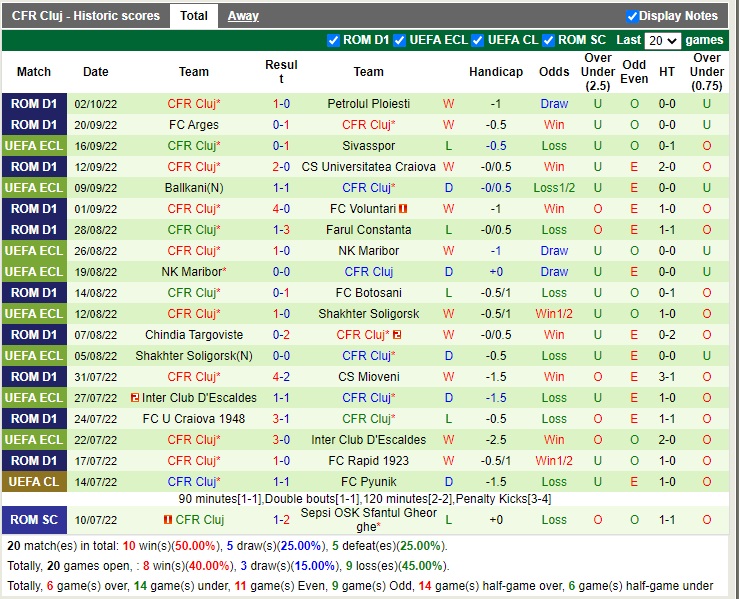
Task: Open the Sivasspor team page
Action: point(368,146)
